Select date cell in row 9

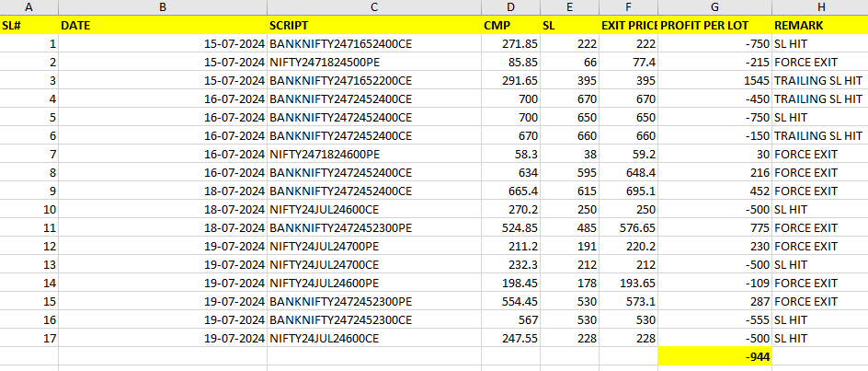point(163,191)
